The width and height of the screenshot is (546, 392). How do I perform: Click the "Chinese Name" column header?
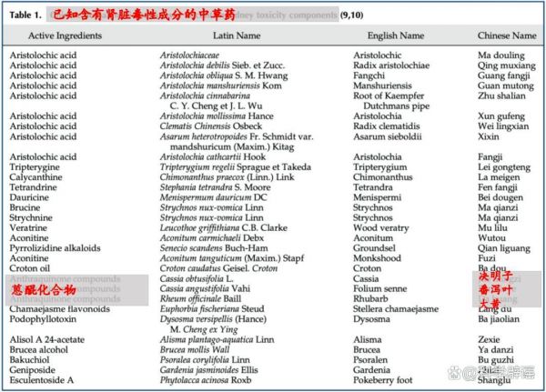(x=507, y=35)
